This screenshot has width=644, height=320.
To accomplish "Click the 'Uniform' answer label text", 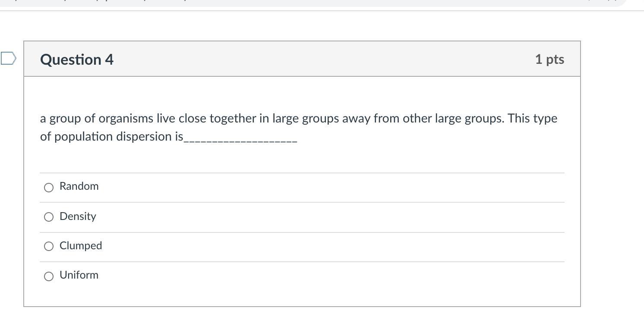I will pyautogui.click(x=79, y=275).
